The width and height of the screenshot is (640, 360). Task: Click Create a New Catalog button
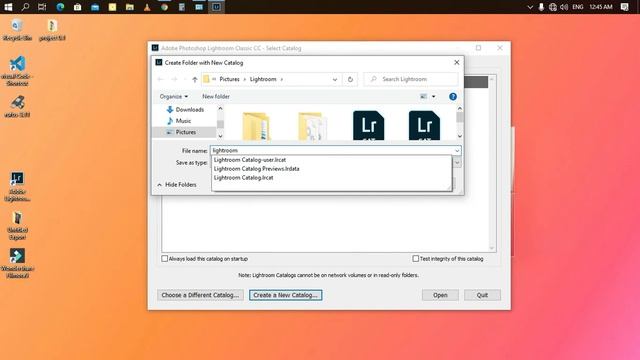point(285,295)
